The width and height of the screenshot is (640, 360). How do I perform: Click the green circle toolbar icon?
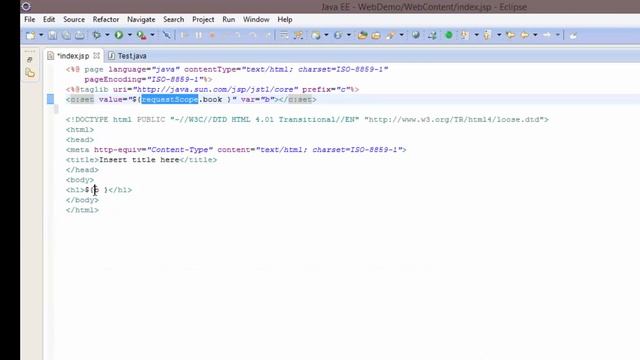pyautogui.click(x=449, y=36)
